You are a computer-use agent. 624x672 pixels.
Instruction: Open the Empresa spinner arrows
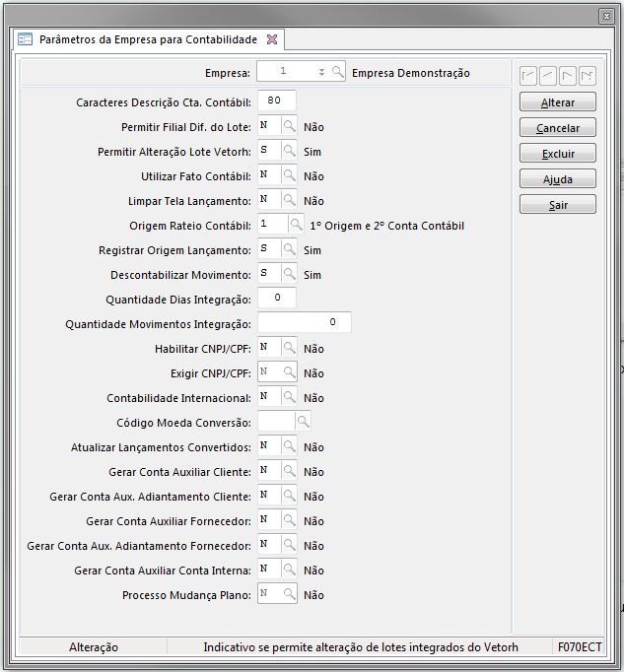(321, 72)
